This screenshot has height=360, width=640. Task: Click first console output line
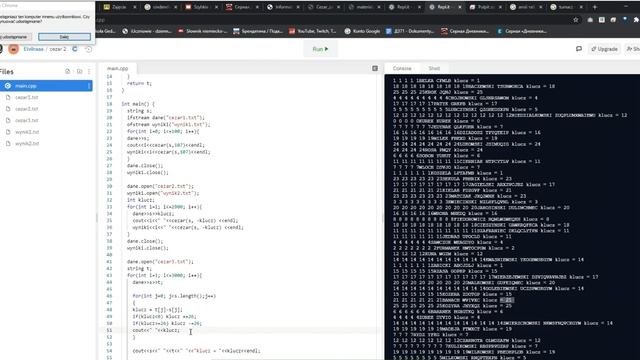point(436,80)
